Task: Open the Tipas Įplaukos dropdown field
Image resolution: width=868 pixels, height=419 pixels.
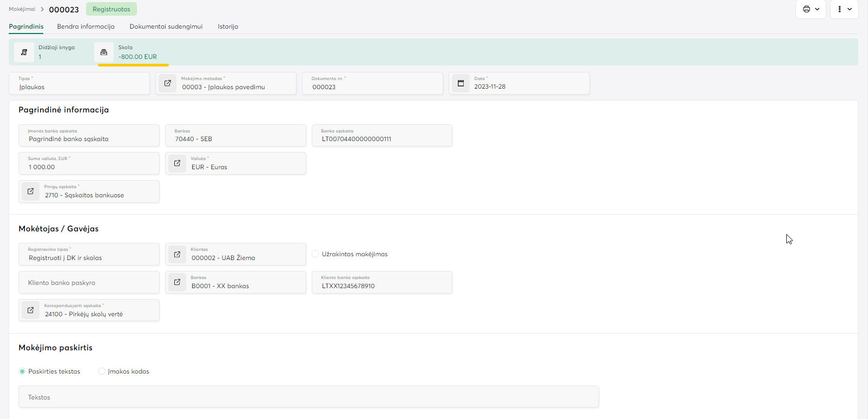Action: (x=80, y=84)
